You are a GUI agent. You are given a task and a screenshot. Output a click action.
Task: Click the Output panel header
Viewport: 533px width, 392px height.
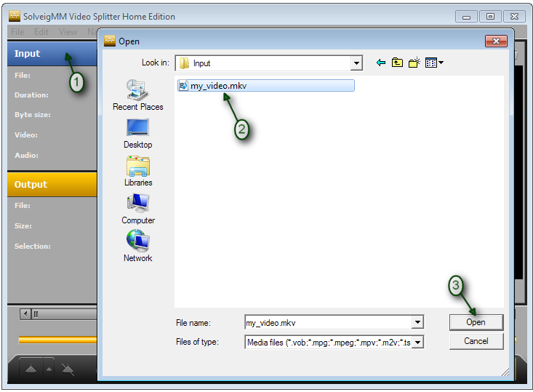point(52,184)
